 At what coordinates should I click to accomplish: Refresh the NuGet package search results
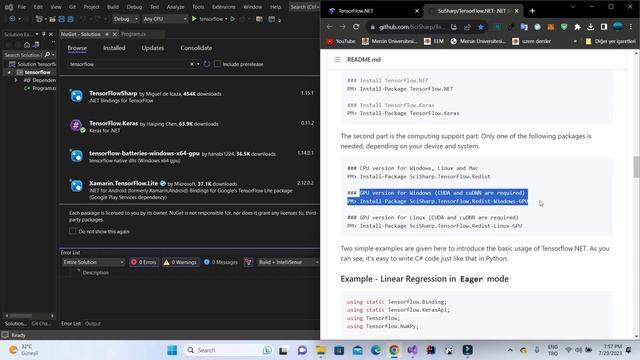(x=207, y=64)
